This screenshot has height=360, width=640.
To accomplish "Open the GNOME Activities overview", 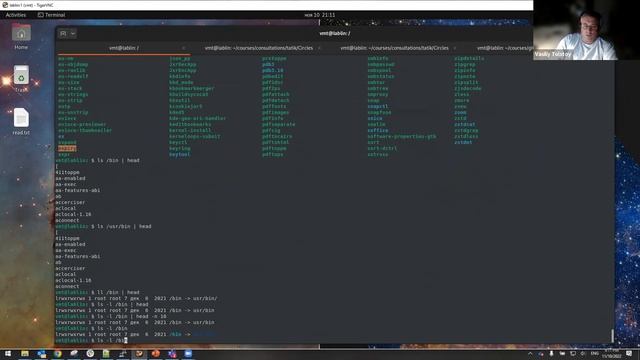I will (x=16, y=15).
